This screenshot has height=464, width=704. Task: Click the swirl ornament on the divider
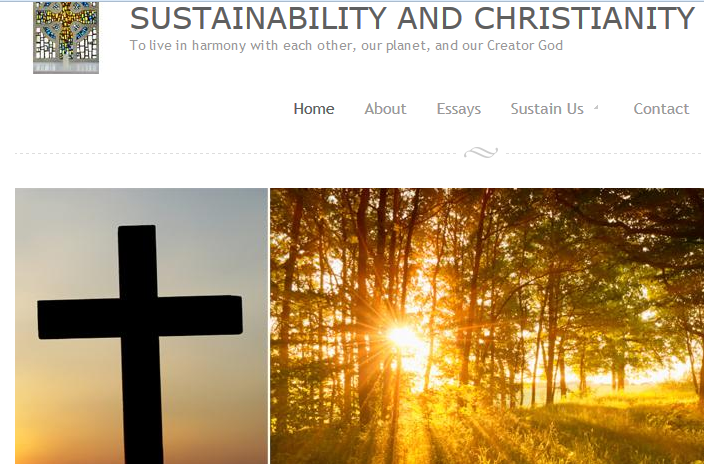481,153
